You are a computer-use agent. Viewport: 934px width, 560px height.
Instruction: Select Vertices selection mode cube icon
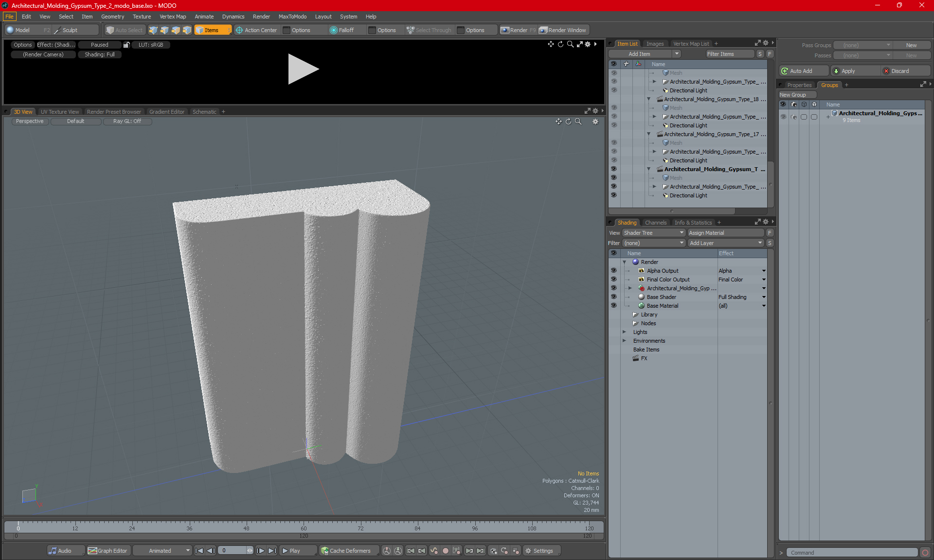(153, 30)
